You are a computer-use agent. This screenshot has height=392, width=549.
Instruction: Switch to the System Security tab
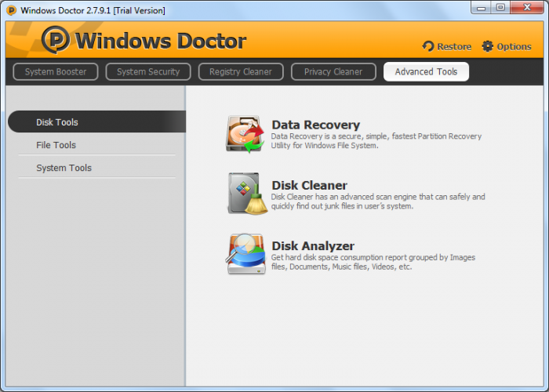click(x=148, y=72)
